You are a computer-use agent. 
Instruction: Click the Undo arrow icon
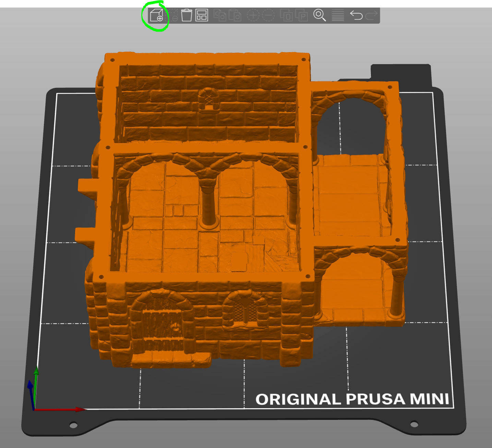tap(356, 15)
